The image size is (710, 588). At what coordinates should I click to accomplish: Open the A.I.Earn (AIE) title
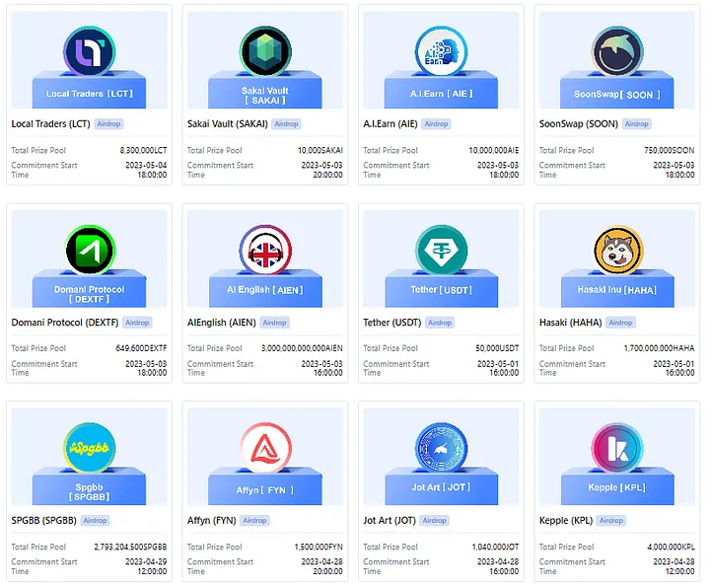[x=390, y=123]
